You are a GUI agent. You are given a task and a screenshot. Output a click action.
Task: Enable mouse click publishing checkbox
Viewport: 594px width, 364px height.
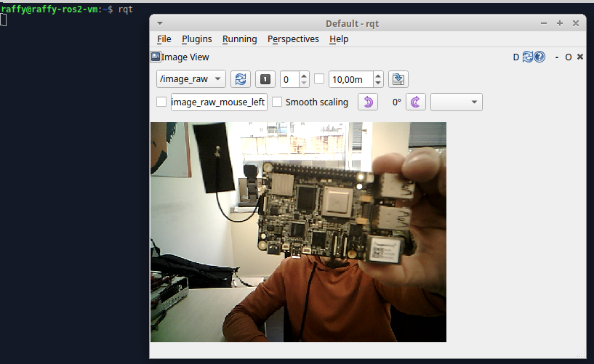(x=161, y=102)
